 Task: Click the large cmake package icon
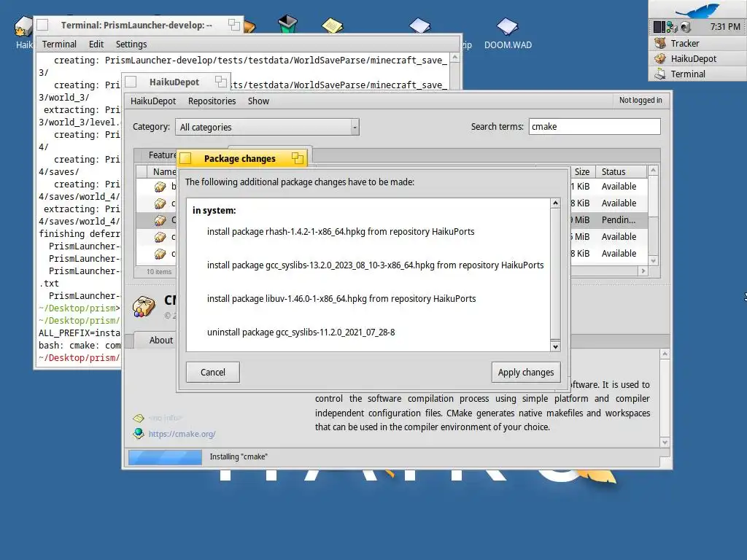(x=144, y=306)
